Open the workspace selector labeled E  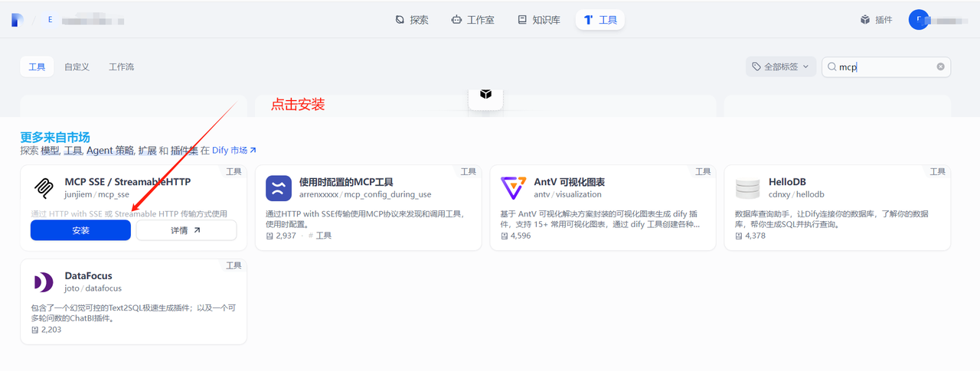point(51,20)
